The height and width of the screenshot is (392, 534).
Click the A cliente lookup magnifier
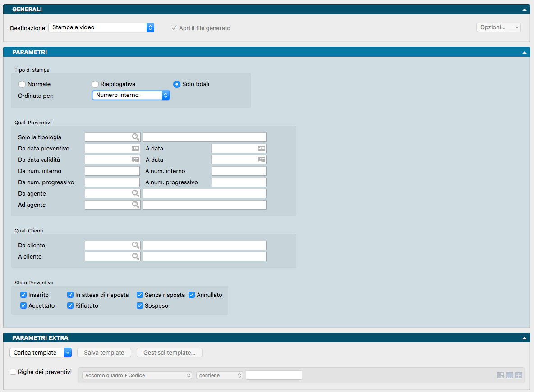[x=135, y=257]
